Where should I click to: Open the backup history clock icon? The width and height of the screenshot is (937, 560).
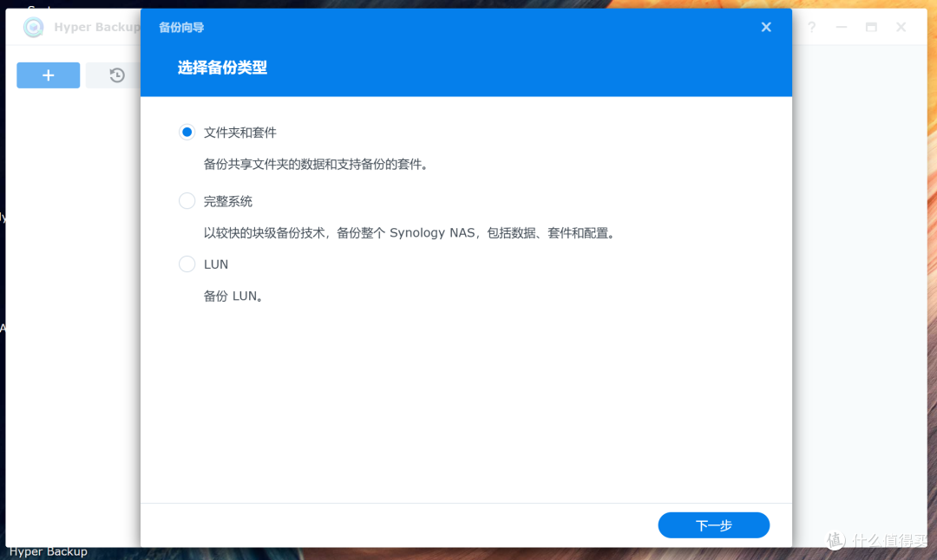(x=116, y=75)
